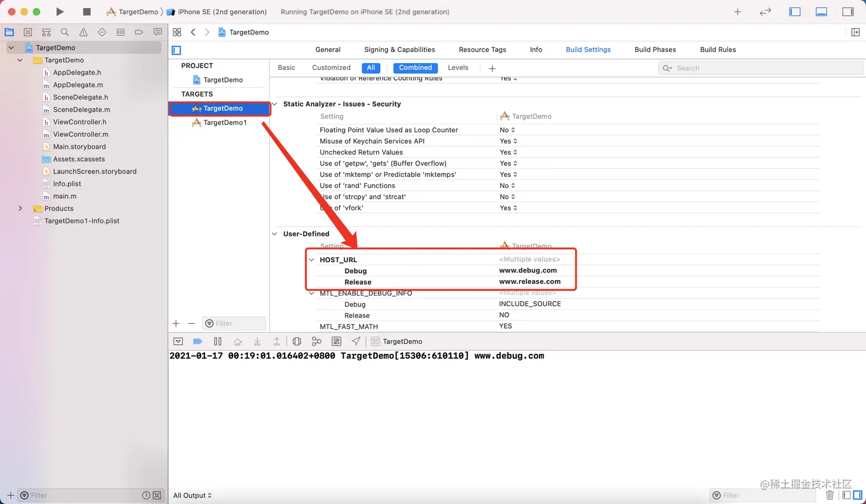Open the related items grid menu

pyautogui.click(x=177, y=32)
